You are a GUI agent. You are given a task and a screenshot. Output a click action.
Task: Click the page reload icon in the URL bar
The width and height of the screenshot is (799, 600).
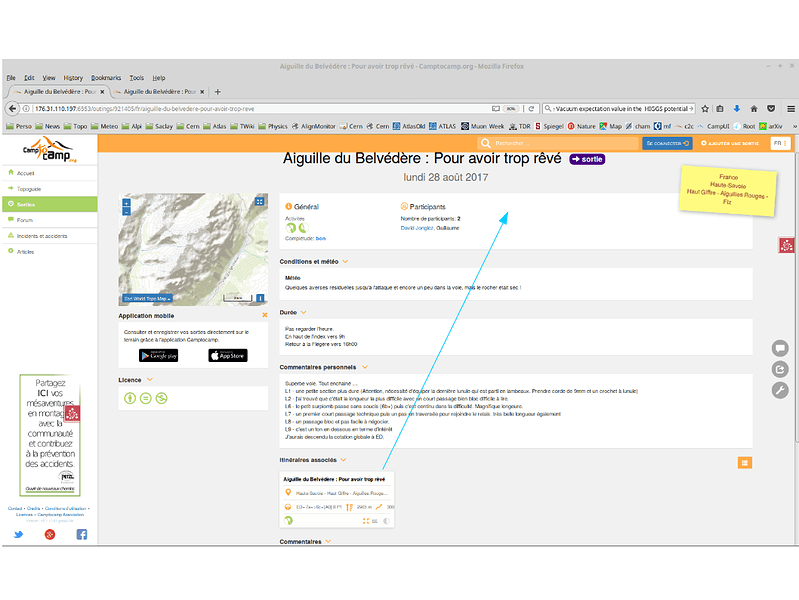(x=531, y=109)
